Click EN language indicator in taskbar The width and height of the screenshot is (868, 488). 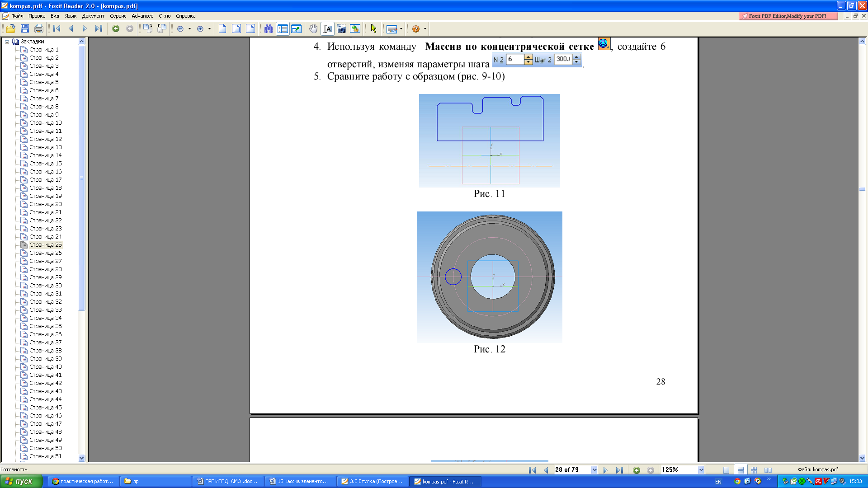click(x=718, y=482)
